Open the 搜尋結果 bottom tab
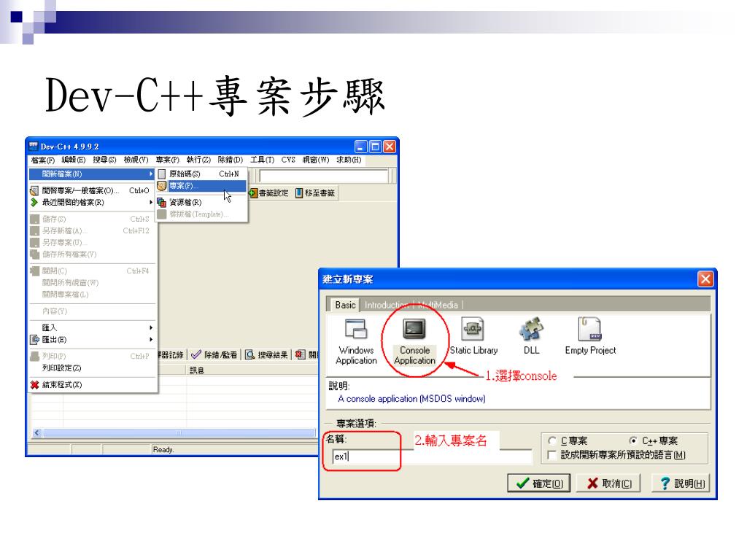This screenshot has width=747, height=560. coord(267,355)
